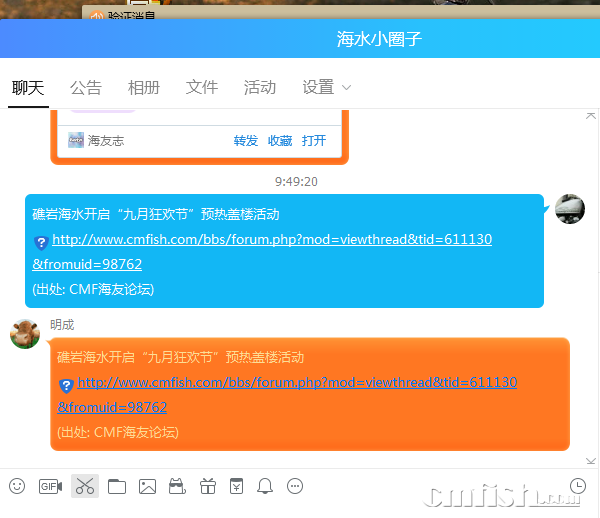The width and height of the screenshot is (600, 518).
Task: Open the more options ellipsis icon
Action: pos(295,486)
